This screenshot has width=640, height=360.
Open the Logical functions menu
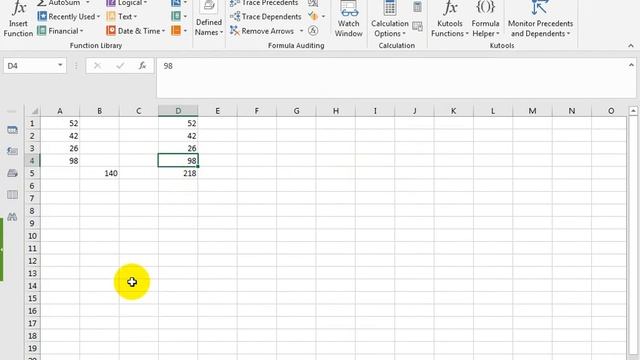(x=127, y=3)
